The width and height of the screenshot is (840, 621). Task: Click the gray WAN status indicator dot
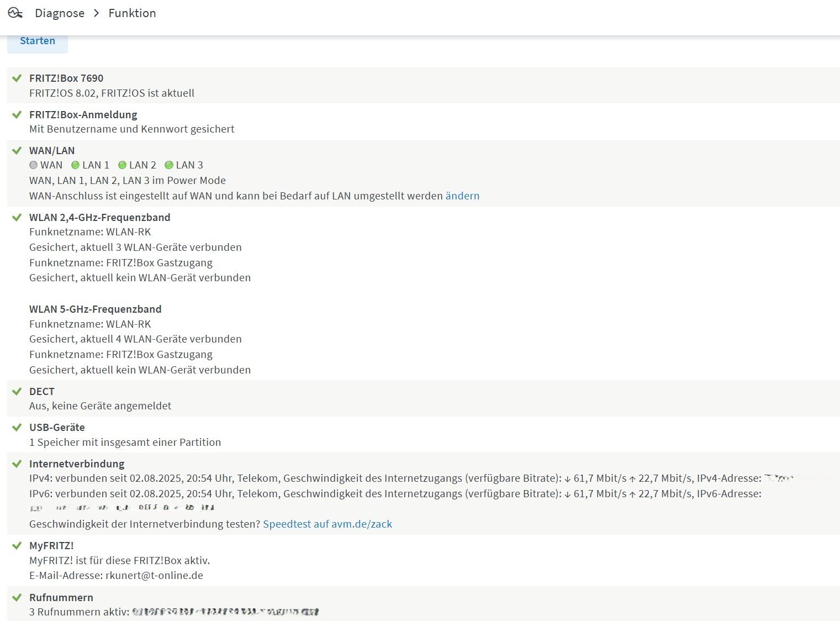[x=33, y=165]
